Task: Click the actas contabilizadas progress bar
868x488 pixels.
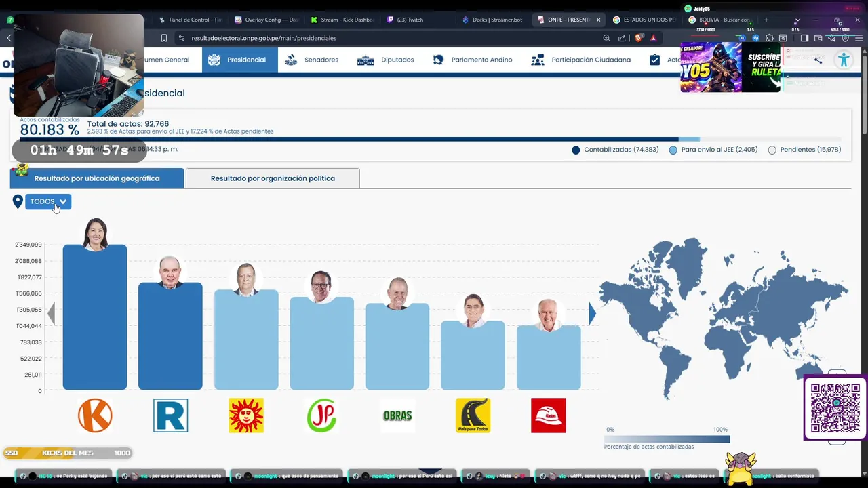Action: click(431, 139)
